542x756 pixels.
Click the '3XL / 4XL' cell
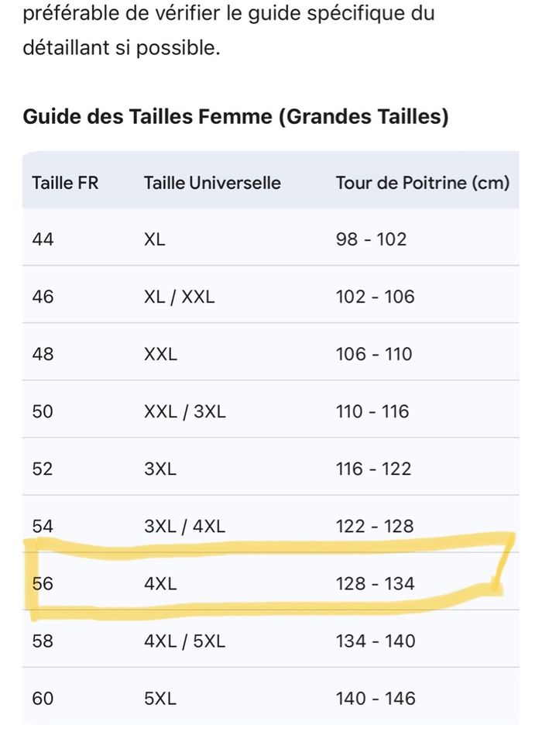coord(184,526)
